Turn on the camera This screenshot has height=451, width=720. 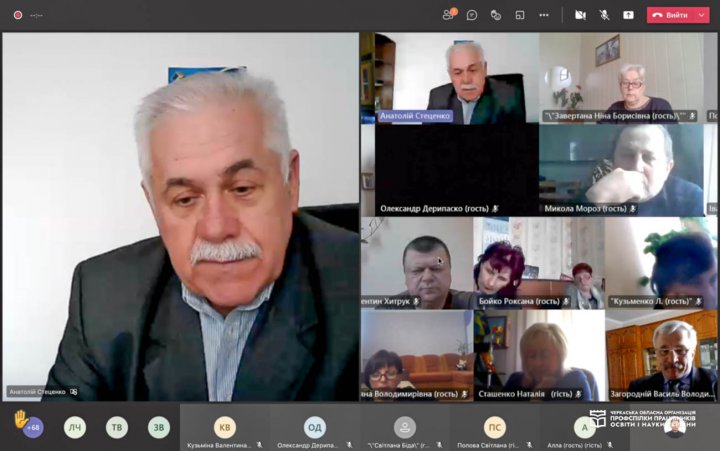[580, 15]
